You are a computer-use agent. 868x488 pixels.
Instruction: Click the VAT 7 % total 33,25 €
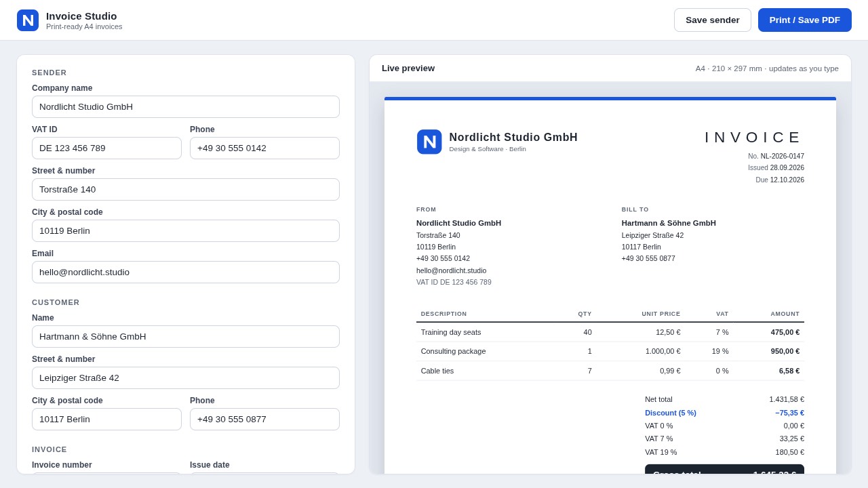point(792,439)
